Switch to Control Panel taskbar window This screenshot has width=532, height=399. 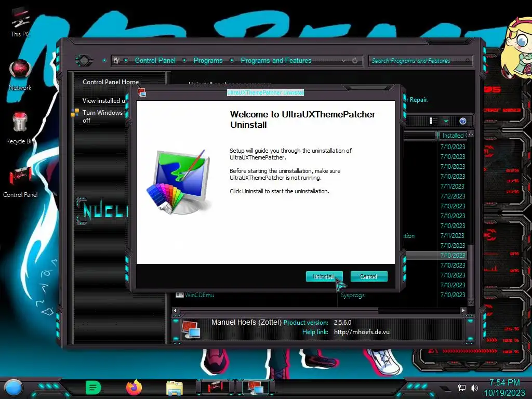(x=215, y=387)
